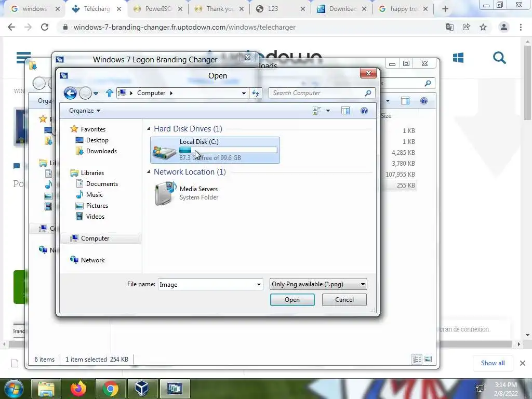Switch to details view in the Explorer status bar
The width and height of the screenshot is (532, 399).
(417, 359)
